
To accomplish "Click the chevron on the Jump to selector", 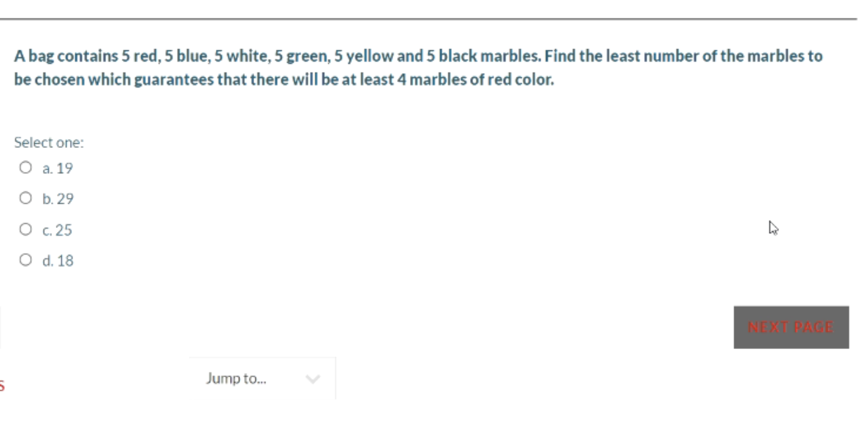I will pos(313,379).
